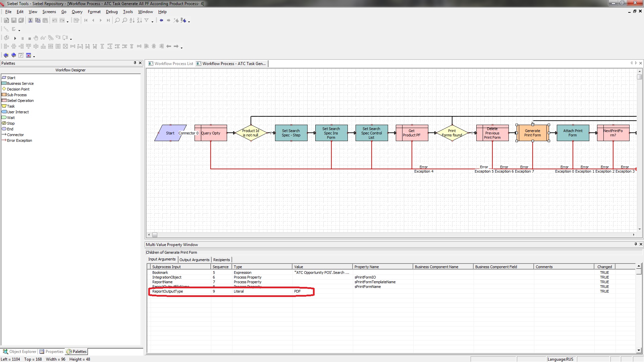
Task: Open the alignment toolbar overflow dropdown
Action: point(182,48)
